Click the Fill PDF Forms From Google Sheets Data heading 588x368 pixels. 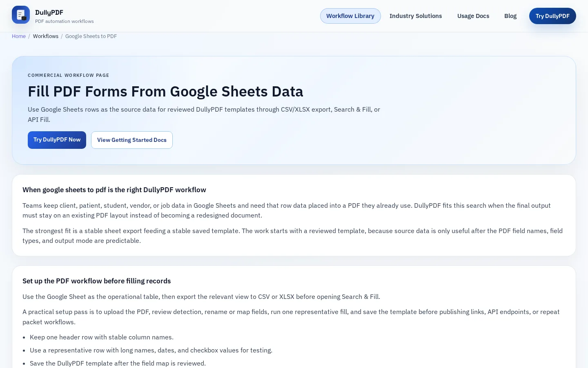coord(165,92)
